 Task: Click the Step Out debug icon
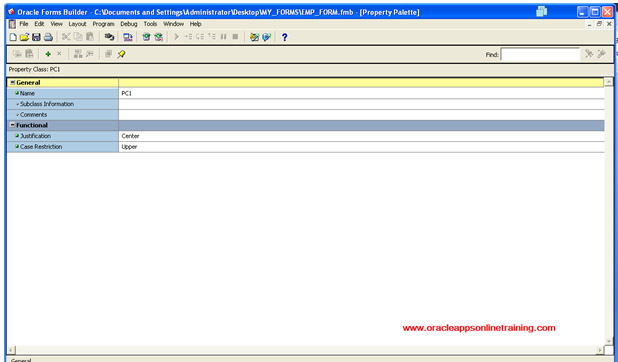click(212, 37)
